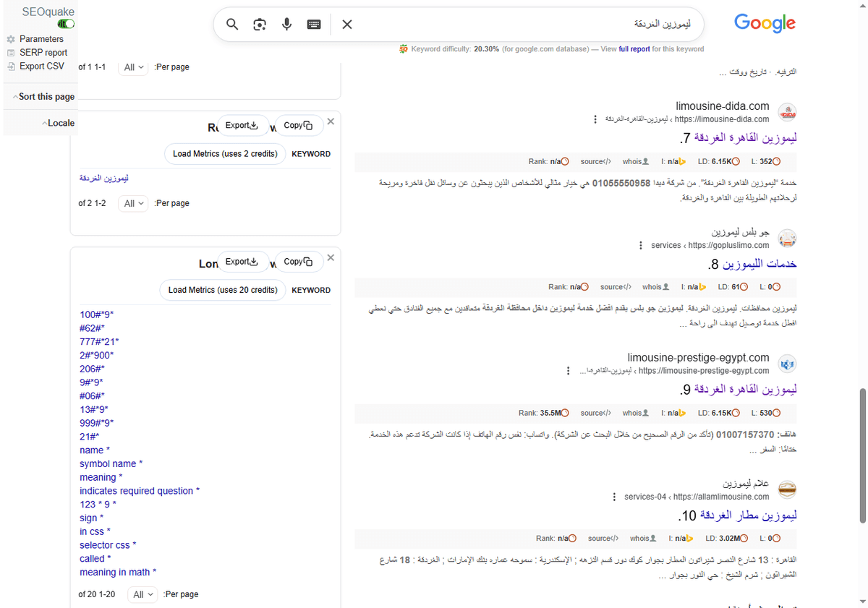The width and height of the screenshot is (868, 608).
Task: Open the on-screen keyboard in the search bar
Action: pos(313,24)
